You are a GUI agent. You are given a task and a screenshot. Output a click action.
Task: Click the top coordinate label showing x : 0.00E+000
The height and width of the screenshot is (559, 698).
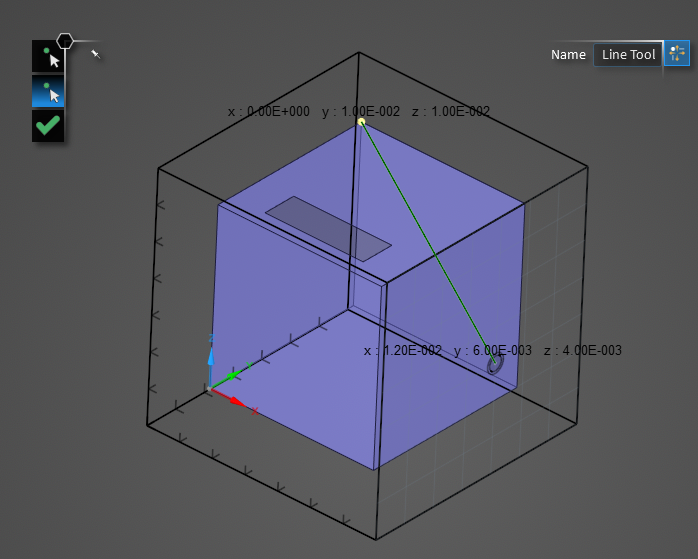[359, 111]
